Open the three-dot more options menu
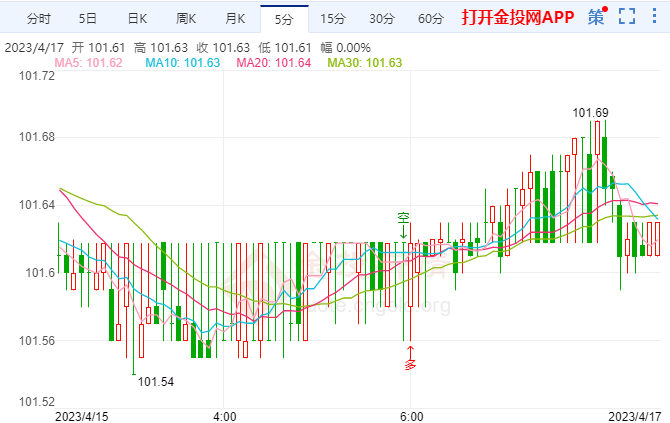This screenshot has height=423, width=670. (654, 16)
